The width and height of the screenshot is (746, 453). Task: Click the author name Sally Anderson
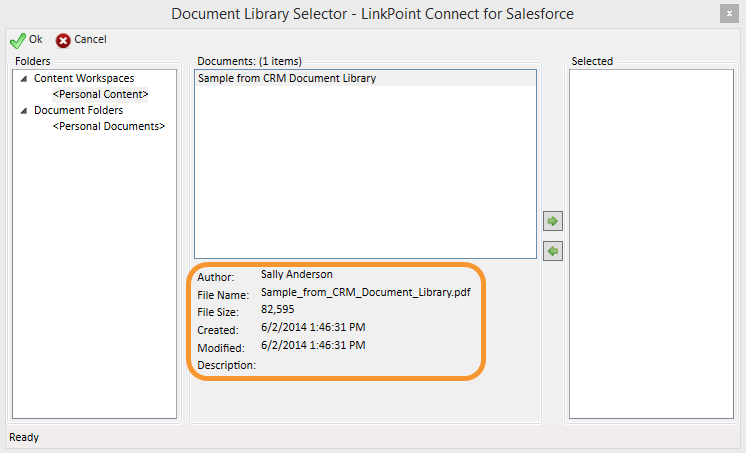point(296,274)
